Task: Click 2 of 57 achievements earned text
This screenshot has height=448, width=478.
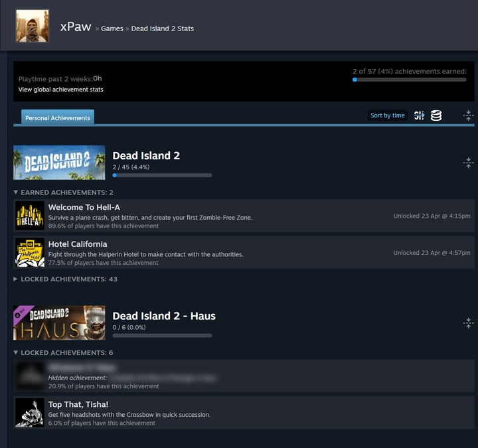Action: point(410,71)
